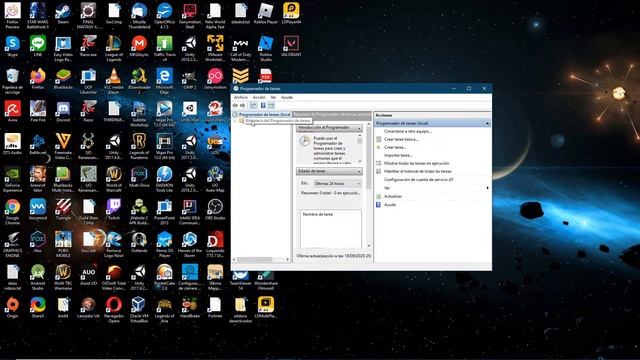Viewport: 640px width, 360px height.
Task: Click Mostrar todas las tareas en ejecución
Action: tap(416, 163)
